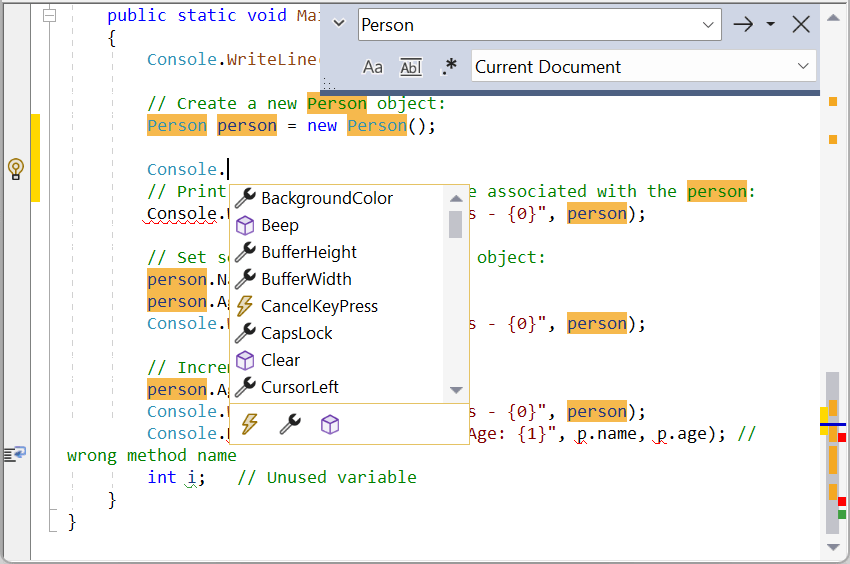Click 'public static void' declaration
This screenshot has height=564, width=850.
pyautogui.click(x=197, y=15)
